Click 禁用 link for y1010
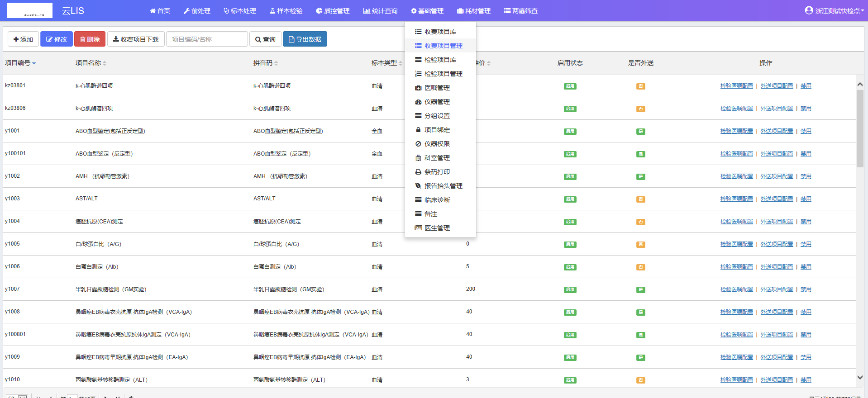Image resolution: width=868 pixels, height=398 pixels. click(x=806, y=380)
